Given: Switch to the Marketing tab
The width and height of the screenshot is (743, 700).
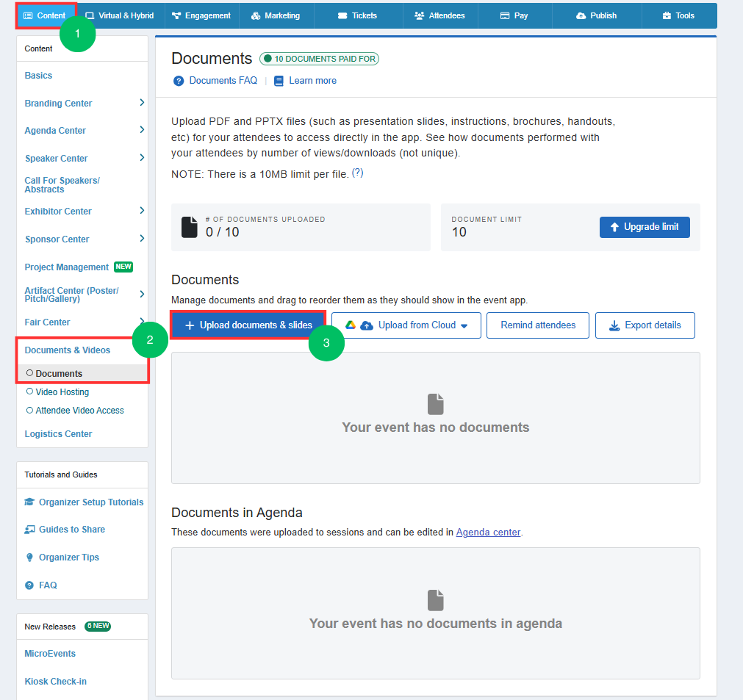Looking at the screenshot, I should (276, 15).
